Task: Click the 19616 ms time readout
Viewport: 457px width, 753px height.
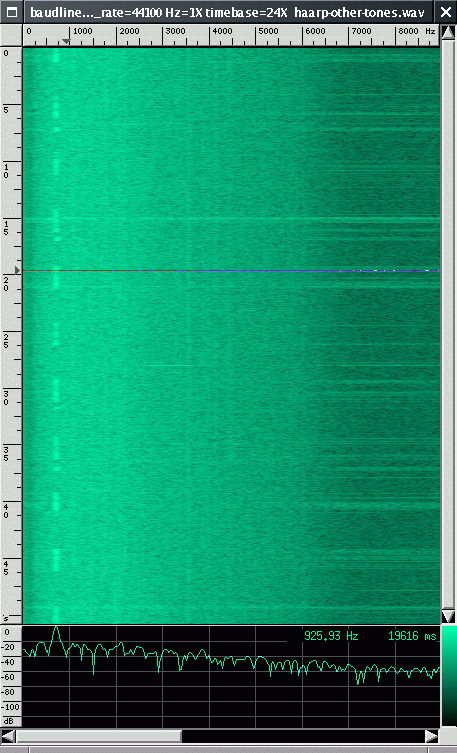Action: (412, 636)
